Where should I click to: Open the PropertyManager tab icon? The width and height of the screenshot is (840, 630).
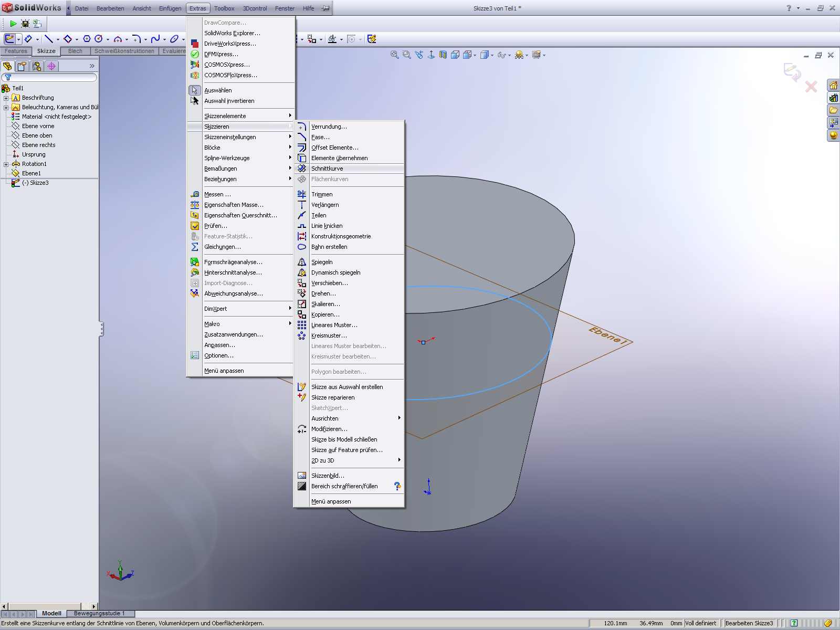(22, 66)
